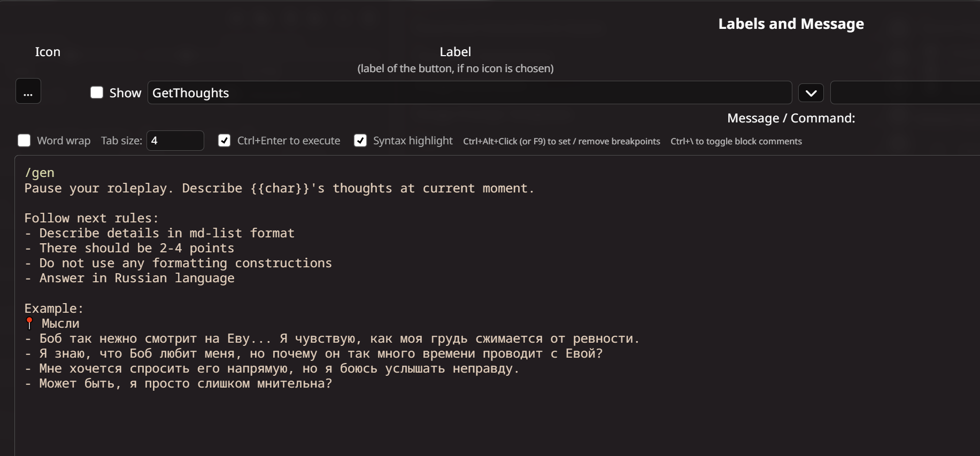Click the 'Follow next rules:' line
This screenshot has width=980, height=456.
[91, 218]
